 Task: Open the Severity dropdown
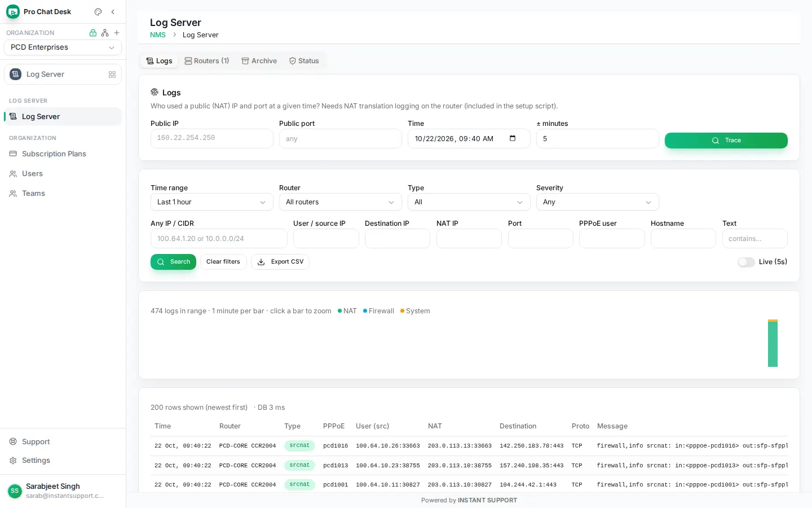point(597,202)
